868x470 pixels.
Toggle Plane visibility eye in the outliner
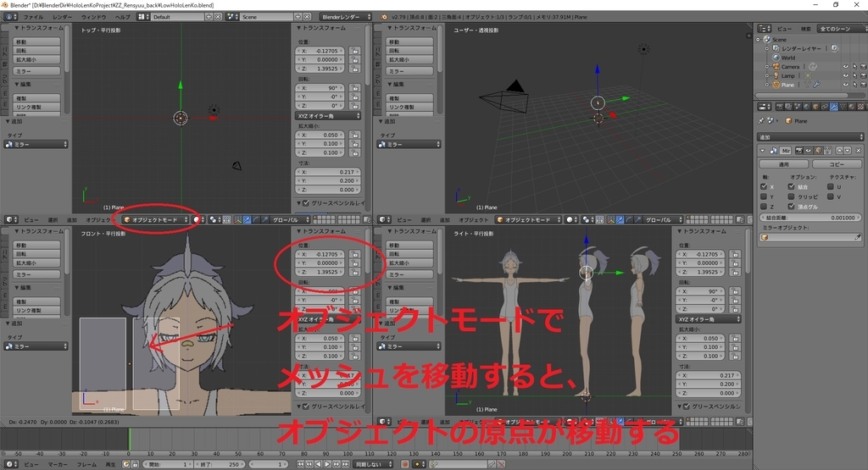[x=845, y=86]
